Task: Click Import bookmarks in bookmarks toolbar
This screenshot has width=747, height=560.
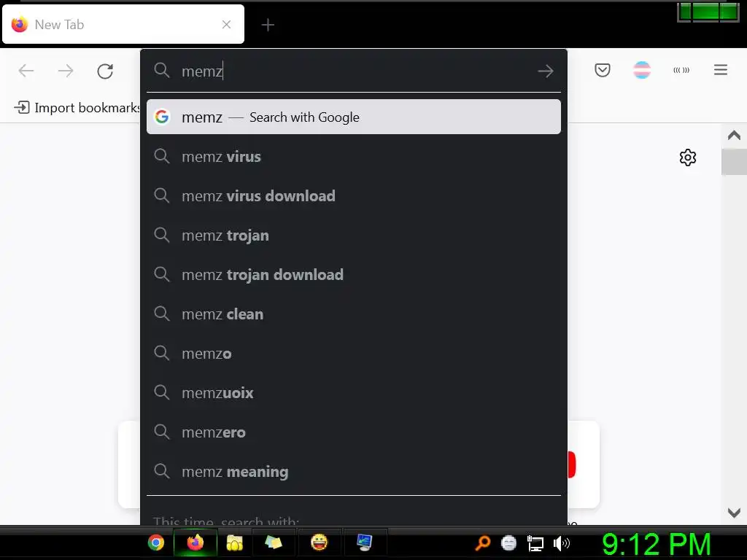Action: tap(77, 108)
